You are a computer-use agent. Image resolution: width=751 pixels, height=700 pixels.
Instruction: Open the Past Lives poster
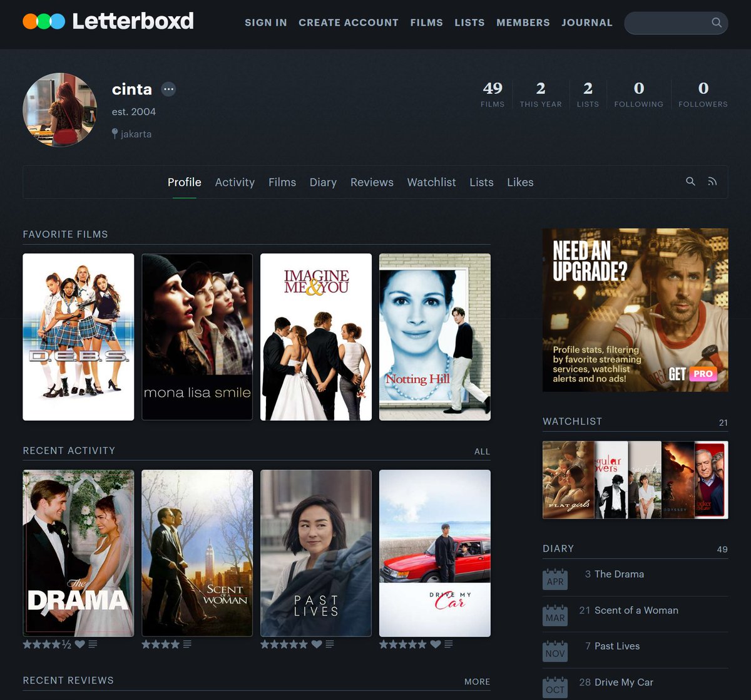pyautogui.click(x=316, y=553)
